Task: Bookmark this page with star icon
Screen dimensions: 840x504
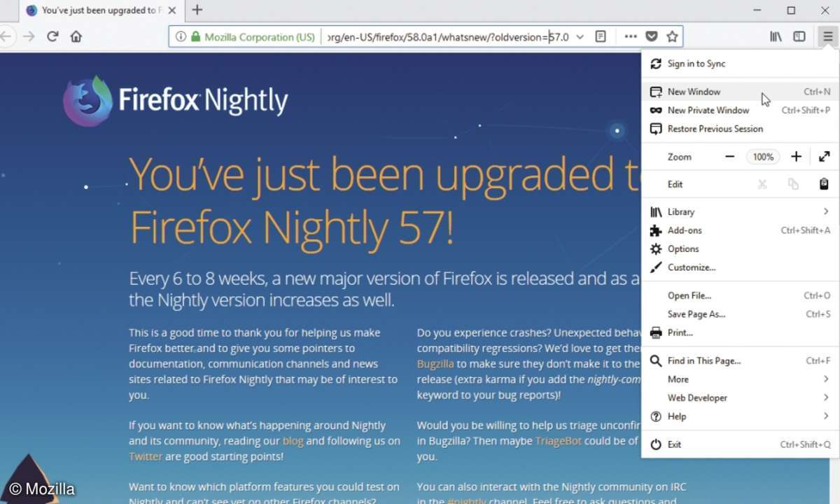Action: tap(672, 36)
